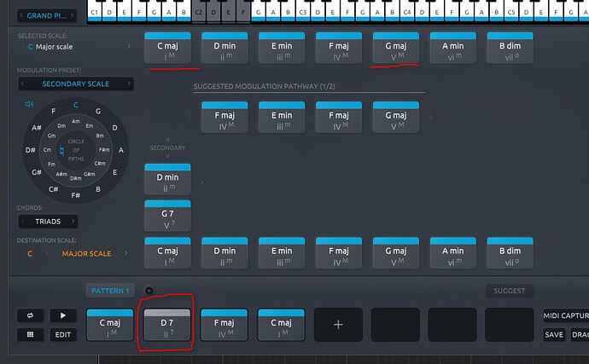Open the SECONDARY SCALE preset dropdown
Screen dimensions: 589x364
tap(75, 84)
